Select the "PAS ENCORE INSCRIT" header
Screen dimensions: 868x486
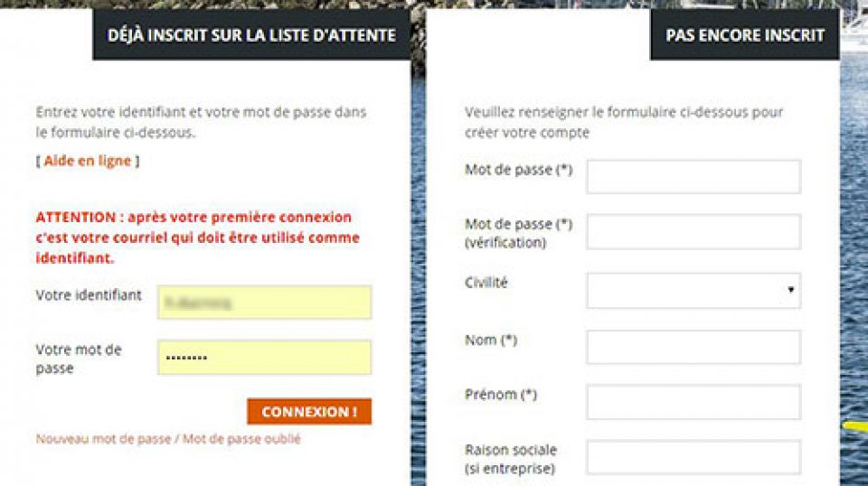[745, 35]
